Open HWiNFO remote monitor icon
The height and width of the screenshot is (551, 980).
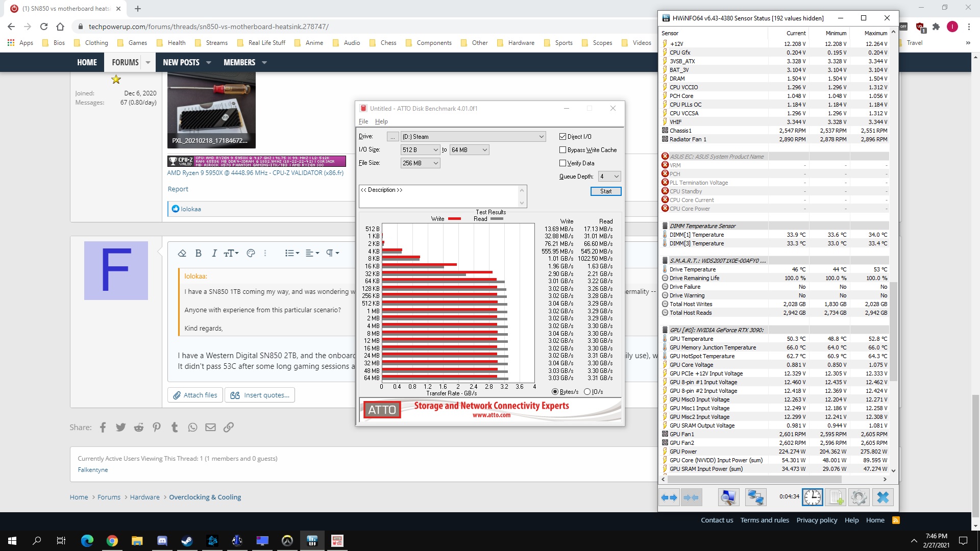tap(728, 497)
